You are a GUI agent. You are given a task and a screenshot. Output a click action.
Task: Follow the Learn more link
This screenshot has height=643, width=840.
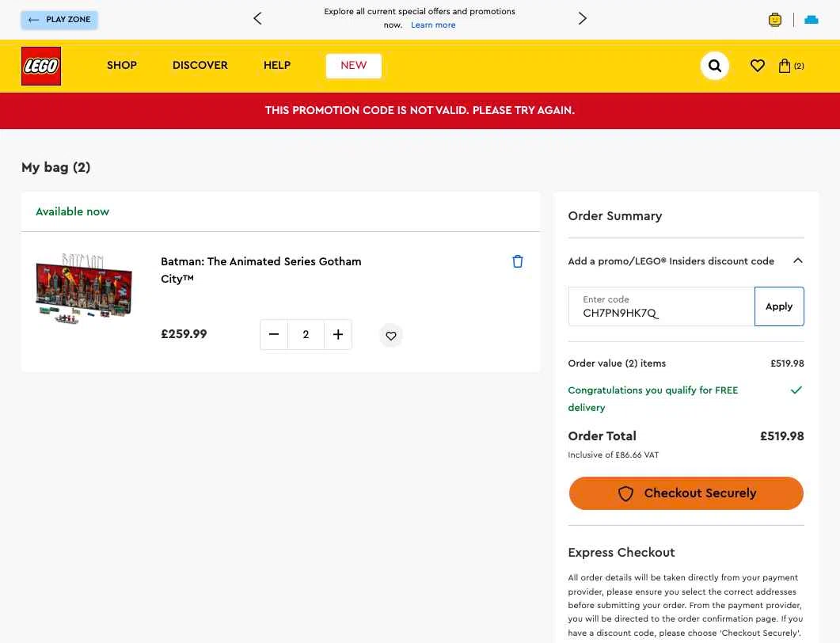[x=433, y=25]
